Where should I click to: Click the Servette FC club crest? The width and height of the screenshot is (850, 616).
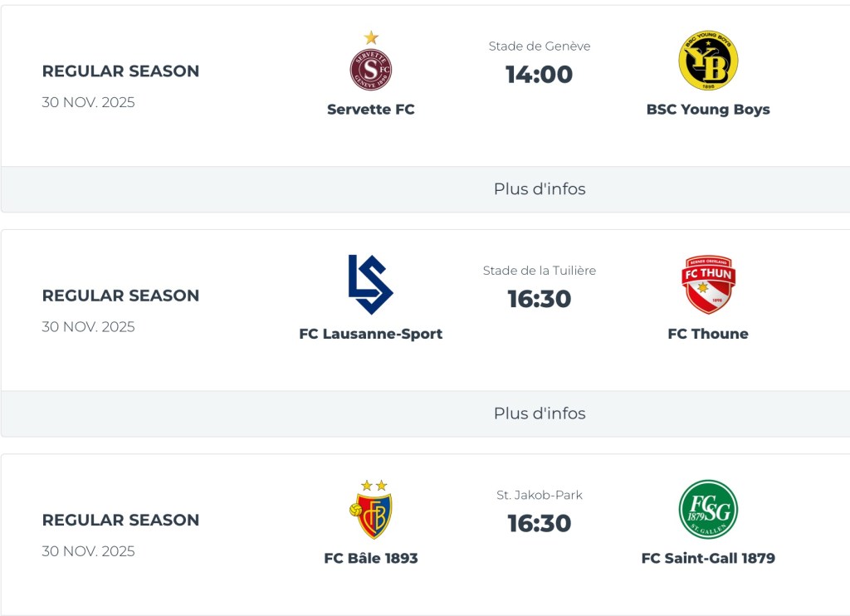coord(370,67)
